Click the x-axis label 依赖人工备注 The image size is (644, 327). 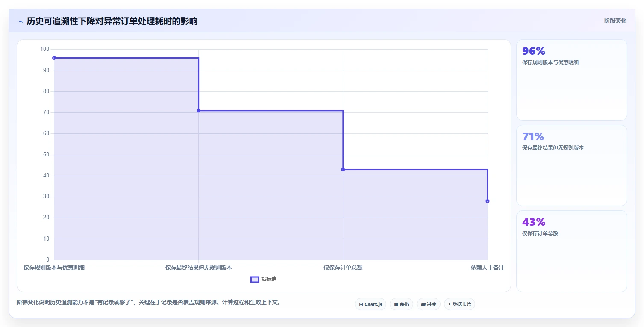487,268
